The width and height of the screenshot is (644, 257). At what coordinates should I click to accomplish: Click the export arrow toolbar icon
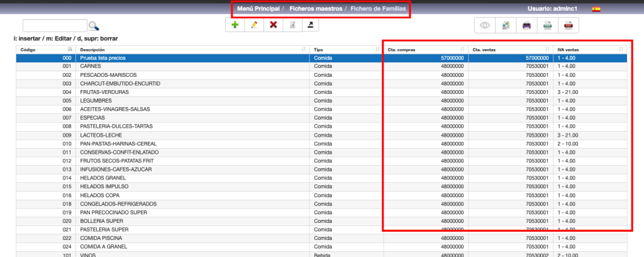(311, 25)
